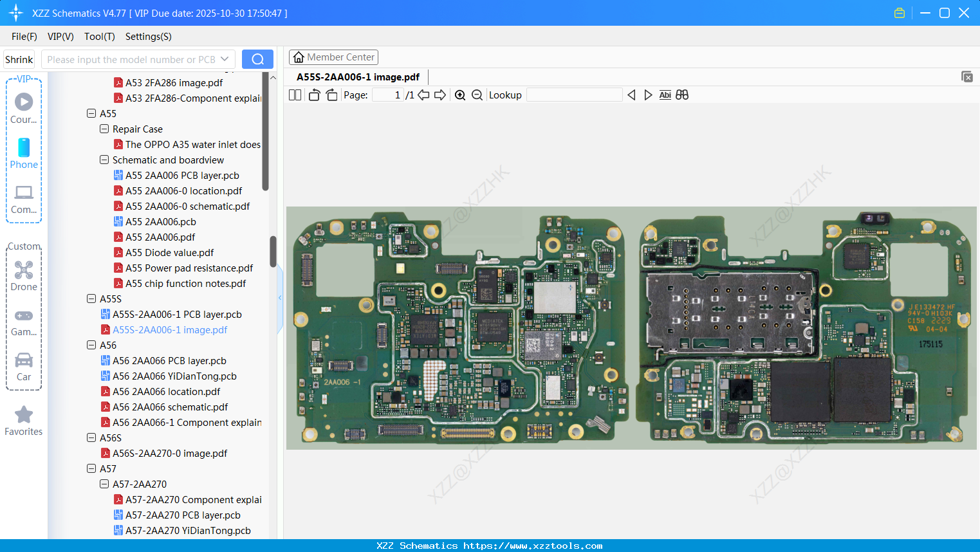Open the model number dropdown arrow
This screenshot has width=980, height=552.
[x=225, y=59]
